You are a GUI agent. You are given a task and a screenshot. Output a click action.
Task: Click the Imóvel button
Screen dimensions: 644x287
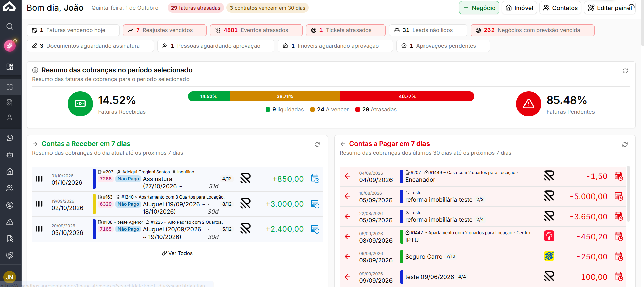tap(519, 8)
